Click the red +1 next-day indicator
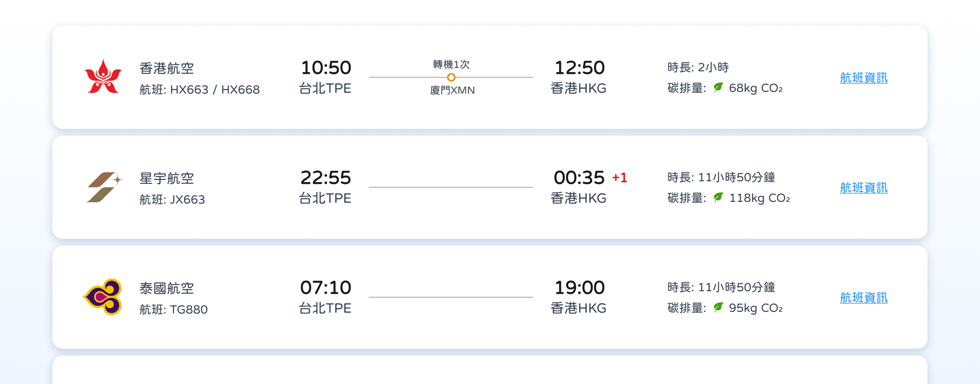The height and width of the screenshot is (384, 980). tap(619, 178)
